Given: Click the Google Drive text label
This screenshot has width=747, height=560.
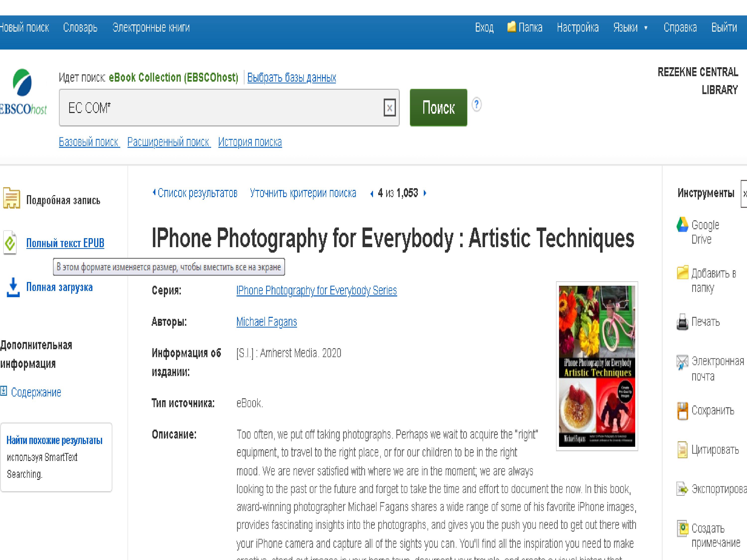Looking at the screenshot, I should (x=705, y=232).
